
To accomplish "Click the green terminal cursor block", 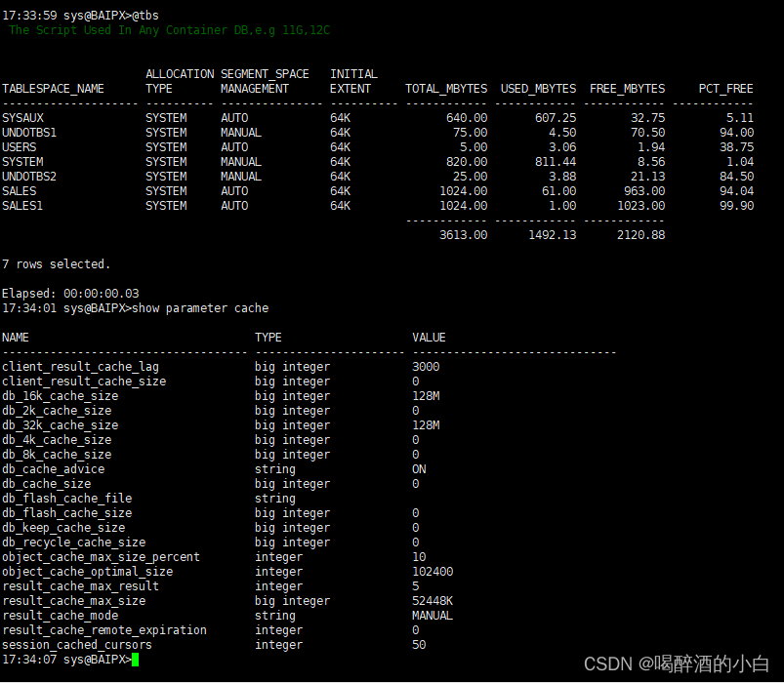I will pos(135,660).
